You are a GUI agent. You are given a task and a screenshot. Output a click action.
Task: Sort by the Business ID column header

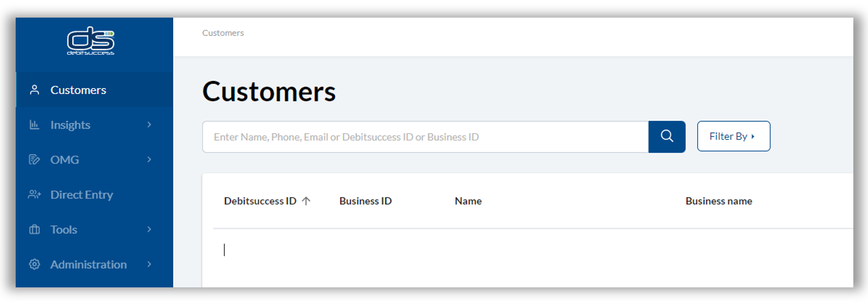(365, 201)
